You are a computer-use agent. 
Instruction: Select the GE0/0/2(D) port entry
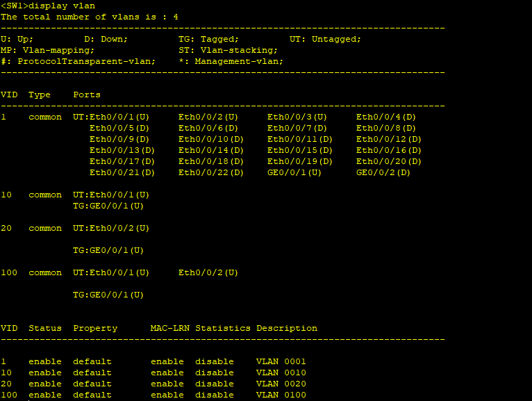[x=383, y=172]
